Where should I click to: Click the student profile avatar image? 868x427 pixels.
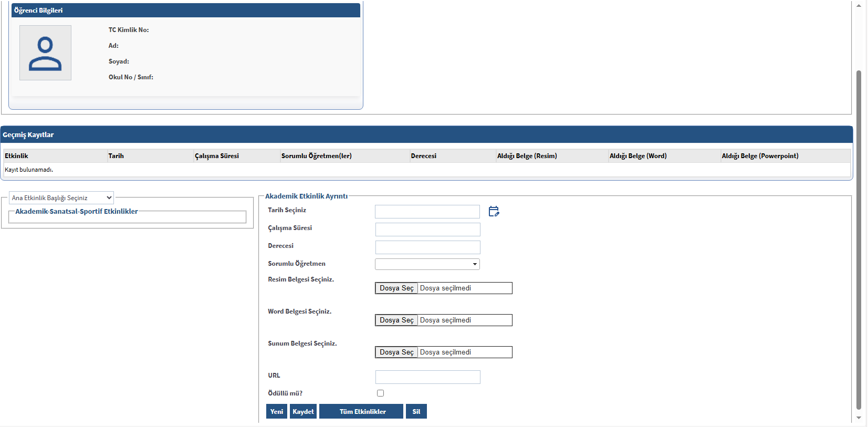pos(45,53)
